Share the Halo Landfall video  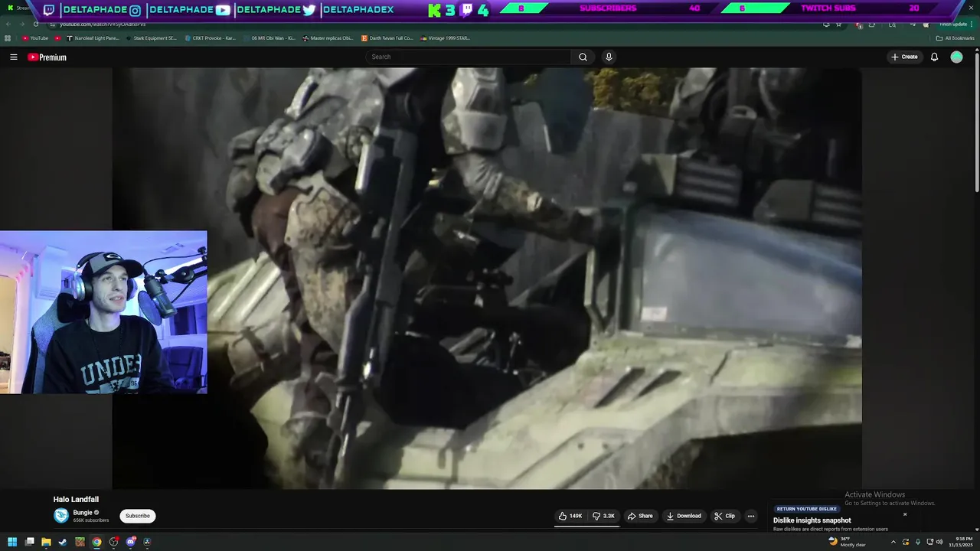[640, 516]
